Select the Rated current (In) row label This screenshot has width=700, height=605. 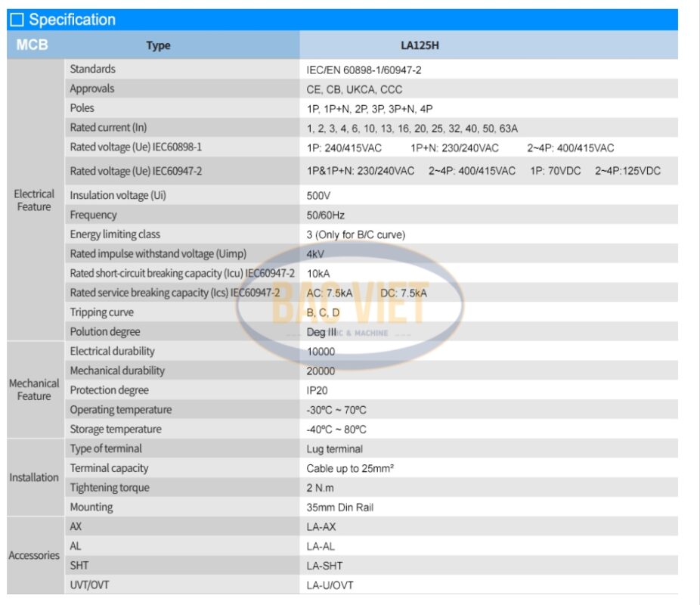coord(110,127)
